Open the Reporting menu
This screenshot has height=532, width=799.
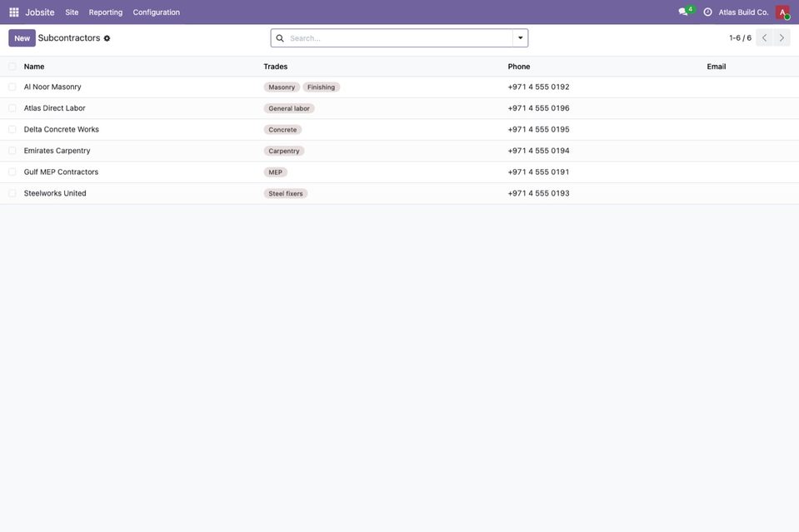pyautogui.click(x=106, y=12)
